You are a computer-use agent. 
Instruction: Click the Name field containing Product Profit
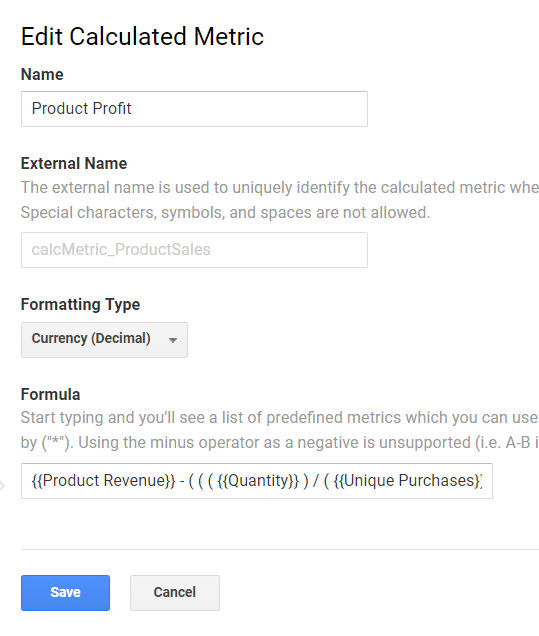(x=194, y=109)
